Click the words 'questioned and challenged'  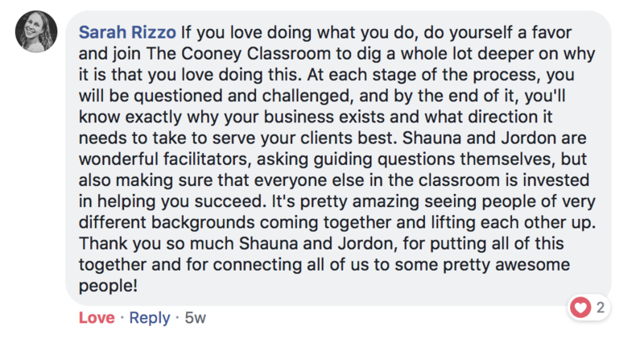point(242,96)
